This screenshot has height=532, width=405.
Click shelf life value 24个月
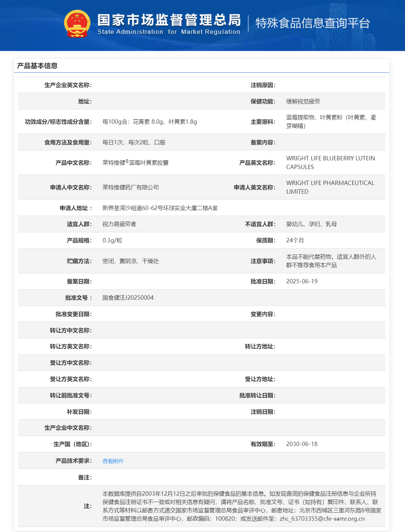(295, 240)
